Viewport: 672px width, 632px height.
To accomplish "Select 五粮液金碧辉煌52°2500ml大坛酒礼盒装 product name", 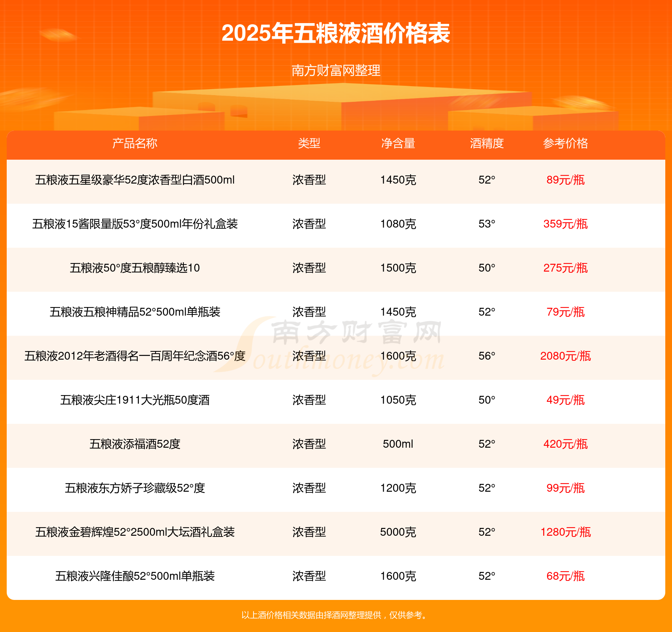I will point(135,532).
